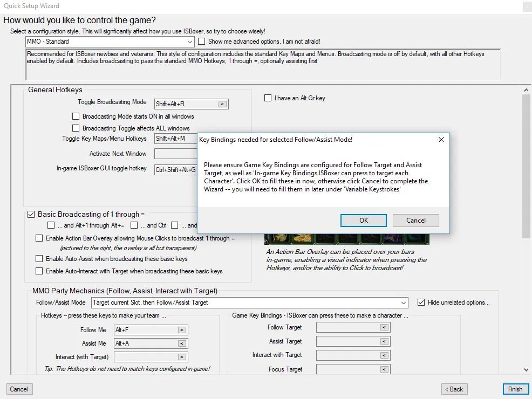Go to previous step with Back button
Image resolution: width=532 pixels, height=399 pixels.
point(453,389)
